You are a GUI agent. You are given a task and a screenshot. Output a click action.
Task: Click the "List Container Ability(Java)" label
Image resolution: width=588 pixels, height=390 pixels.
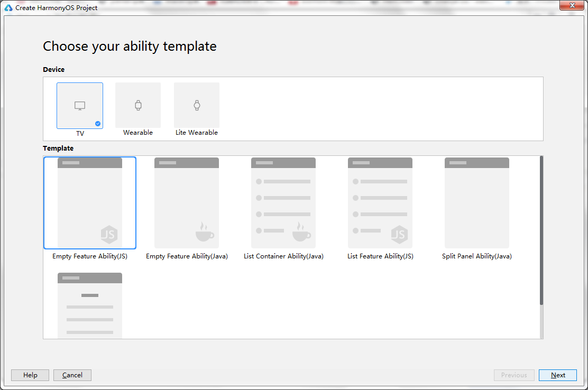point(283,256)
